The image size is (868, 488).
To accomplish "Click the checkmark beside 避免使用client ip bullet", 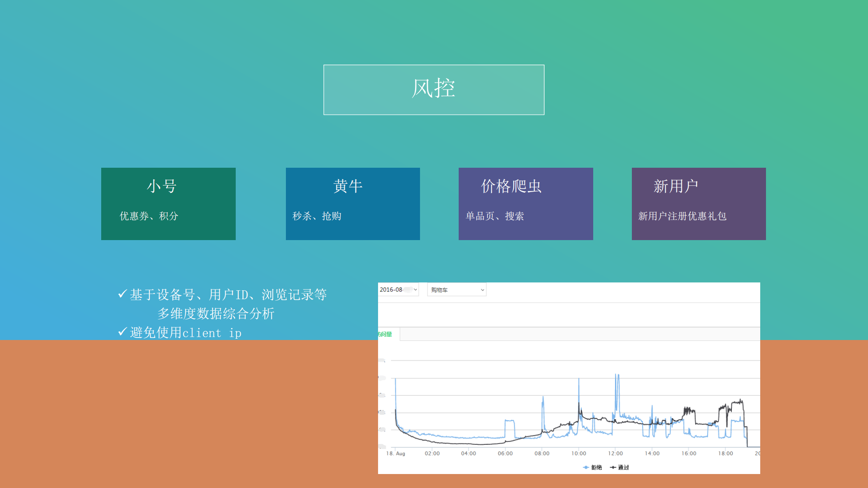I will coord(122,331).
